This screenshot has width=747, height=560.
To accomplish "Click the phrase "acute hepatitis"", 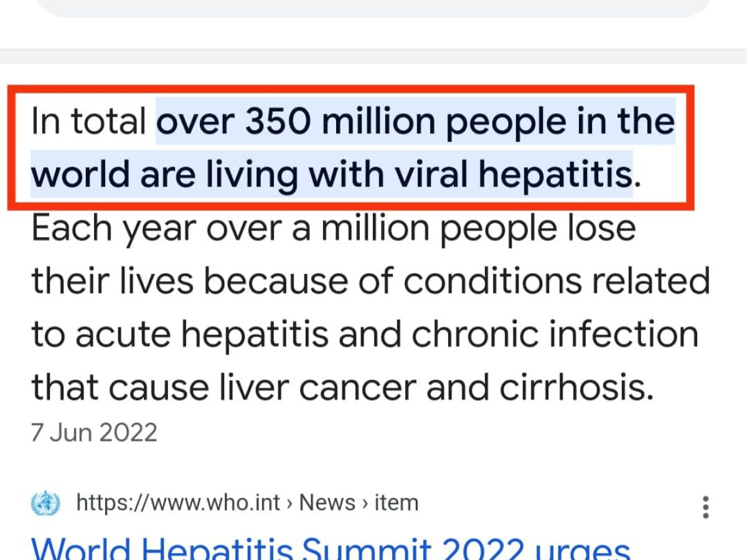I will click(201, 334).
